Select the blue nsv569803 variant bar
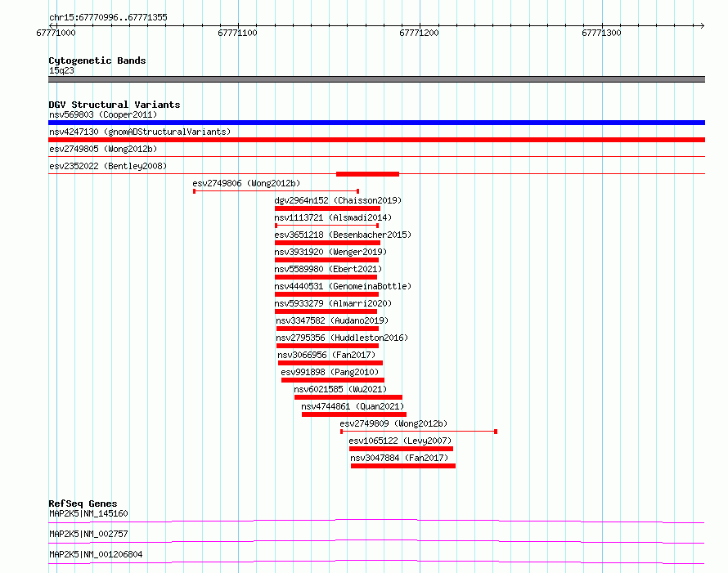The width and height of the screenshot is (728, 573). click(376, 123)
